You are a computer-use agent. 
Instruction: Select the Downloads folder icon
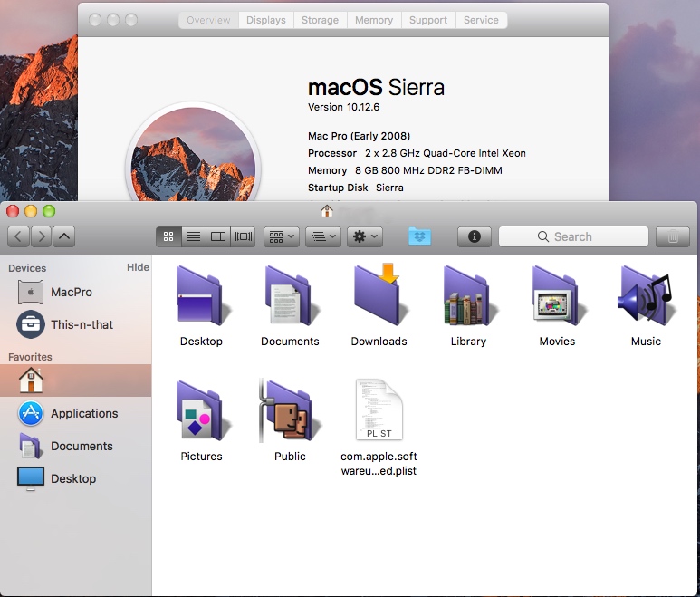coord(380,294)
